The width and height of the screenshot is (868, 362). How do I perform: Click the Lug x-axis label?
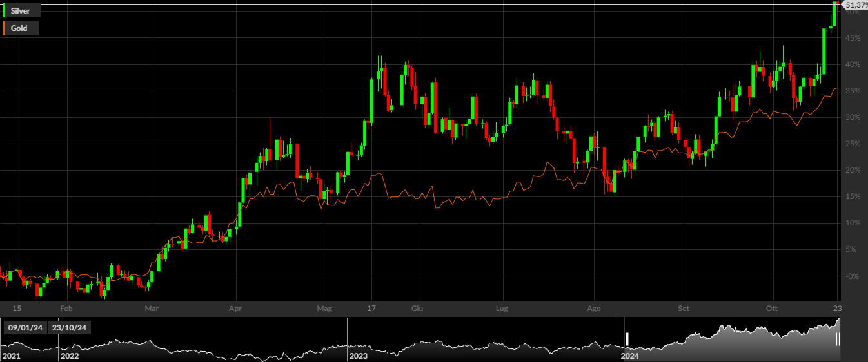[502, 309]
